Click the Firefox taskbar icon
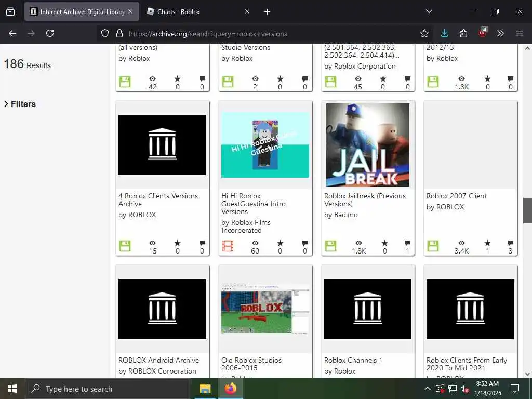 pos(230,389)
